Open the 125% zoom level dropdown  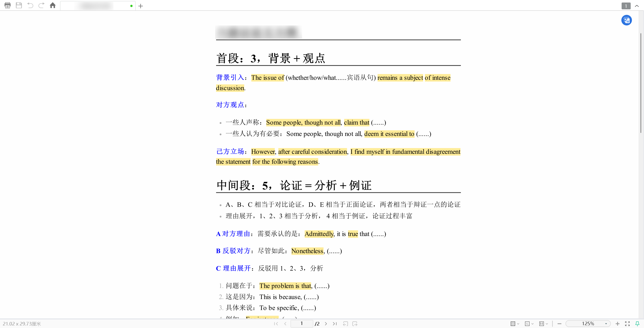588,324
